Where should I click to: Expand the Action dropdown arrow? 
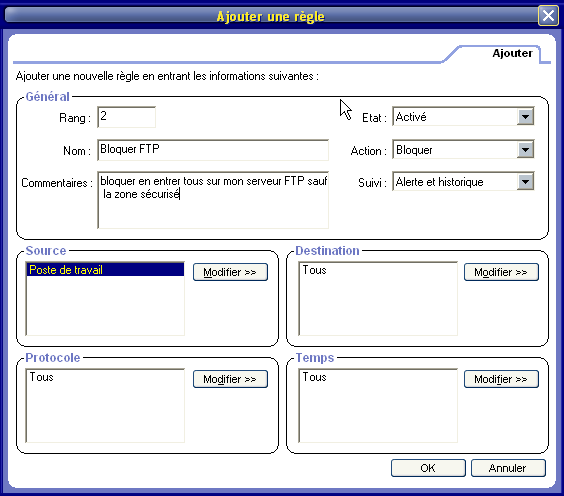coord(525,150)
